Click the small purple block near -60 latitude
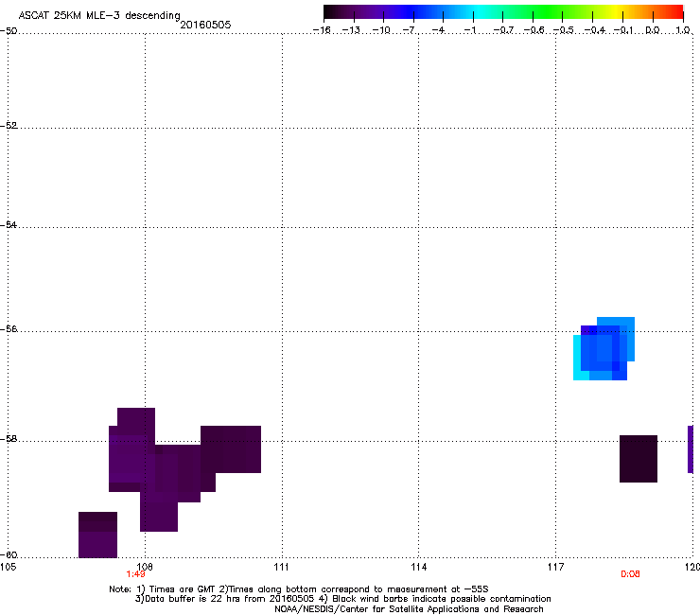 [97, 536]
